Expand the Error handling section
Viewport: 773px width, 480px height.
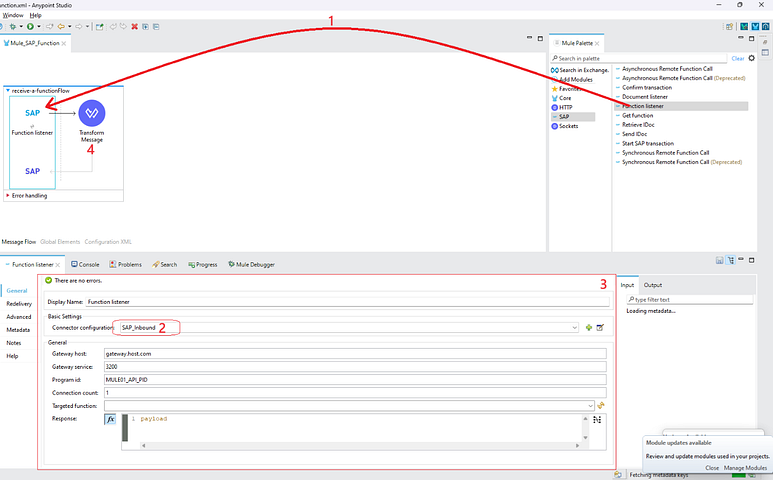pos(8,196)
